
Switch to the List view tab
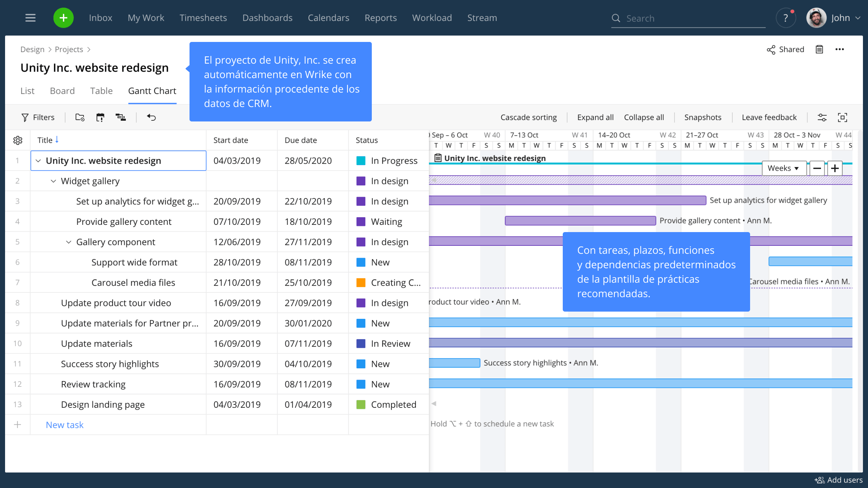27,91
